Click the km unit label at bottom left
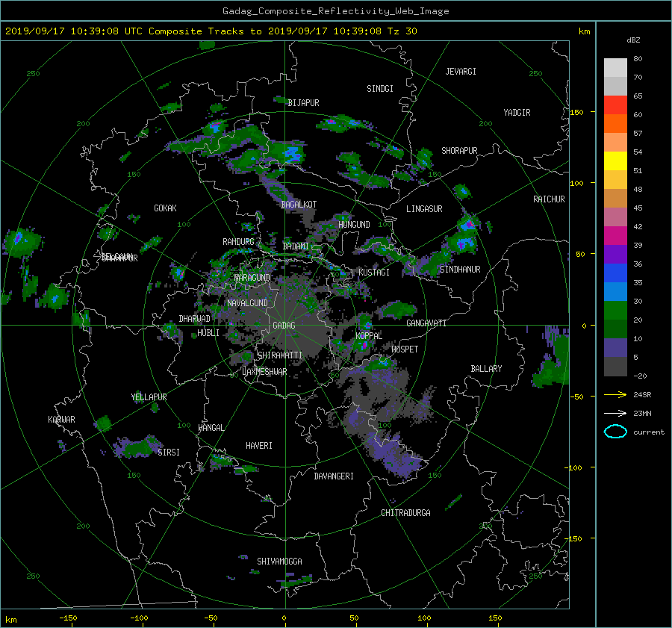The image size is (672, 628). point(10,620)
